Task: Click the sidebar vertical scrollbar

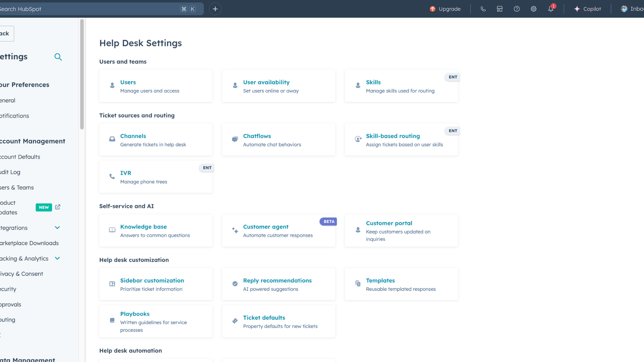Action: coord(82,74)
